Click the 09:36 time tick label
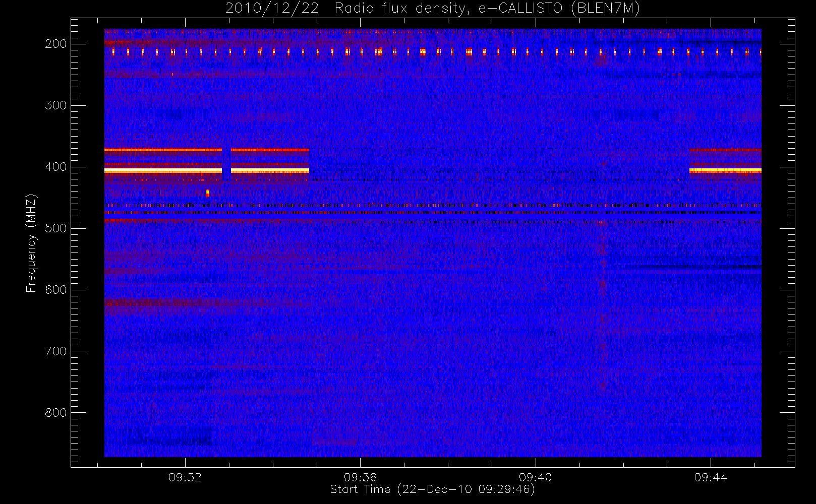 [x=360, y=477]
